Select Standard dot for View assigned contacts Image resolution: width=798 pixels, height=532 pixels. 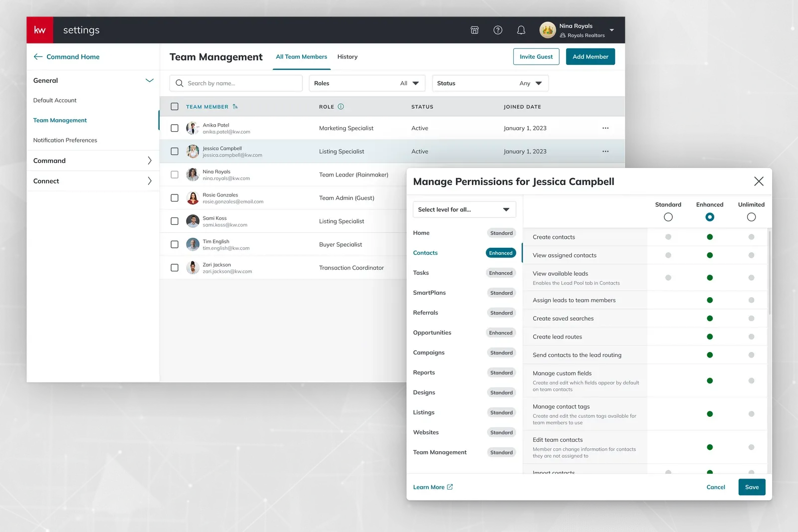tap(668, 255)
